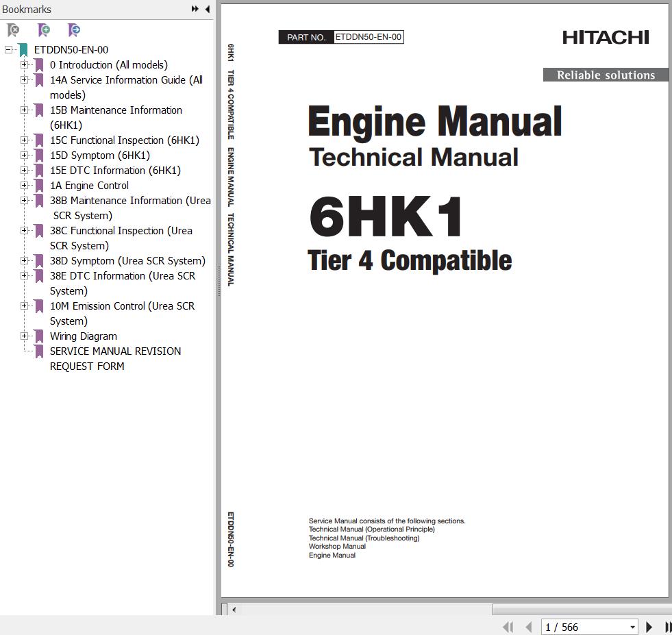The image size is (672, 635).
Task: Open 38D Symptom (Urea SCR System) bookmark
Action: [127, 261]
